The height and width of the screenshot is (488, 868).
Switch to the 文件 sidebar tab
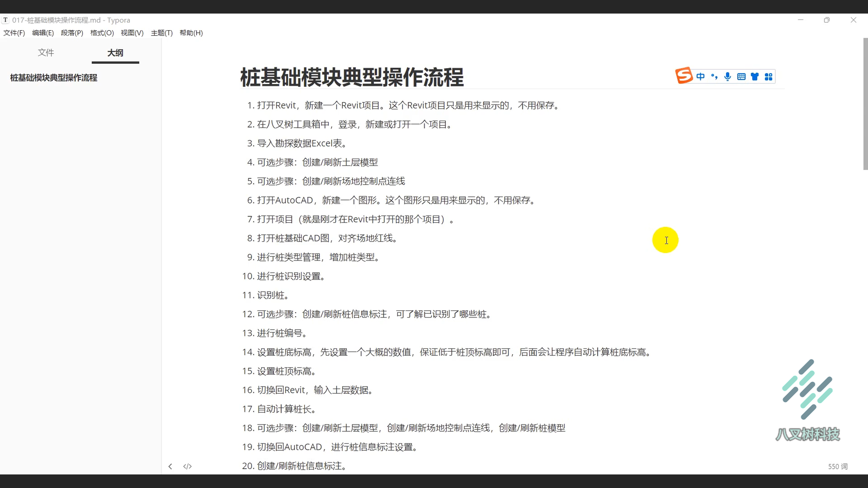tap(46, 53)
